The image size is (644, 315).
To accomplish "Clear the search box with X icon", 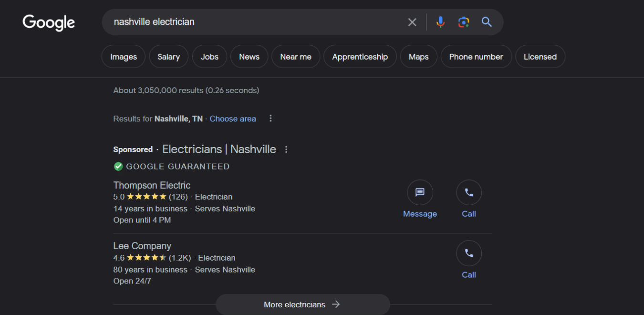I will pos(412,22).
